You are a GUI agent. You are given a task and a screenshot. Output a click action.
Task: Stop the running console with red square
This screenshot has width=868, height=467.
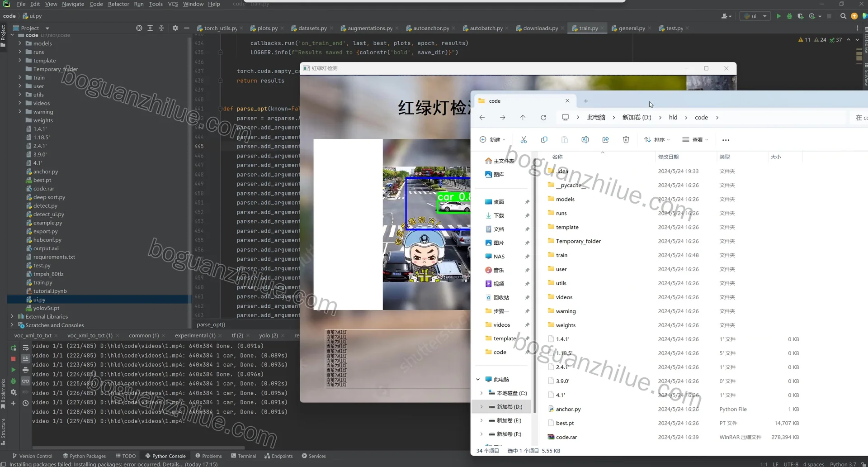pyautogui.click(x=14, y=358)
